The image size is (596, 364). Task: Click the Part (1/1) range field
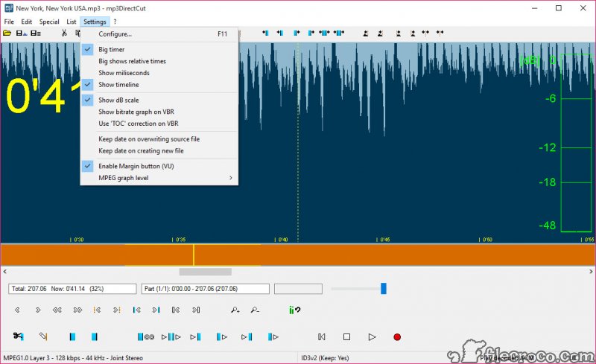click(x=206, y=289)
